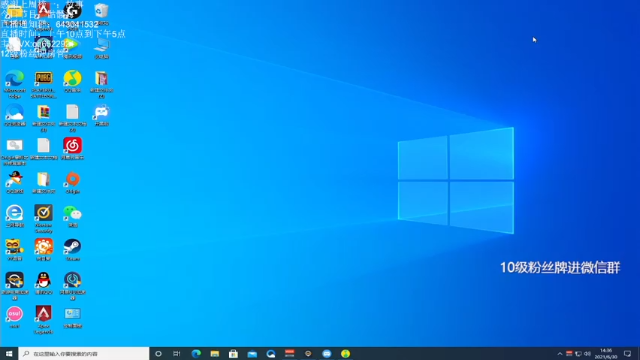Launch the orange Origin desktop shortcut
Image resolution: width=640 pixels, height=360 pixels.
pos(72,179)
